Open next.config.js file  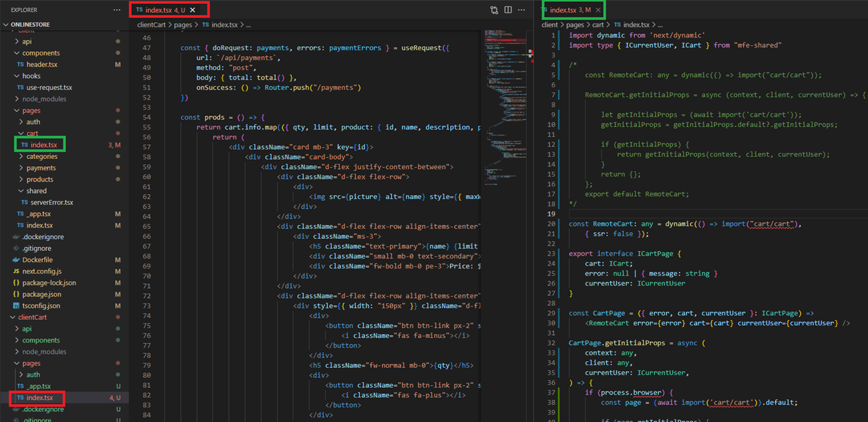pyautogui.click(x=41, y=271)
